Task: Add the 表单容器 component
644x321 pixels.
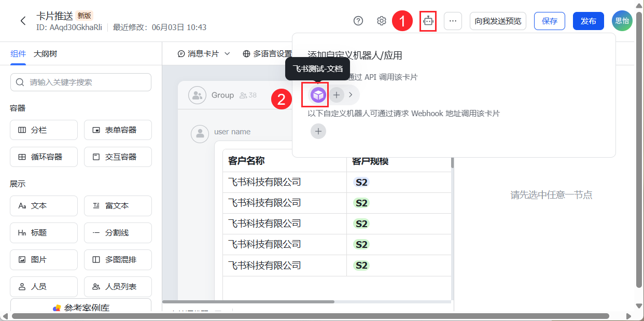Action: [x=118, y=130]
